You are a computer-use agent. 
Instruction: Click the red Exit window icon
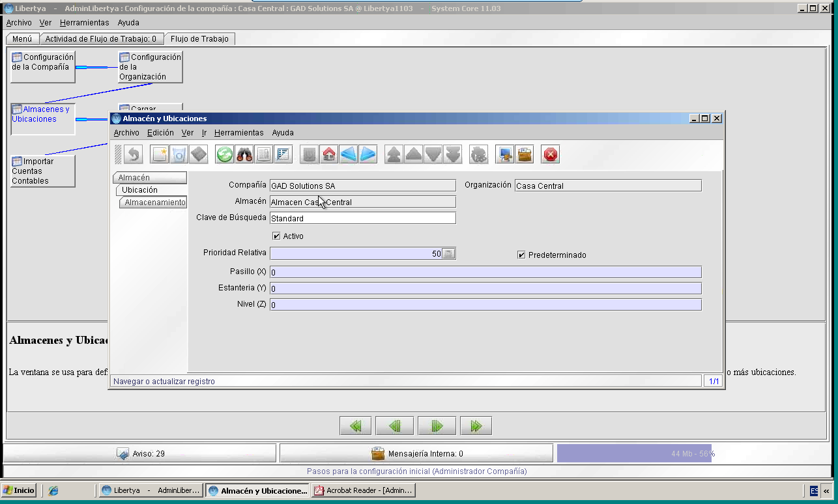(551, 154)
